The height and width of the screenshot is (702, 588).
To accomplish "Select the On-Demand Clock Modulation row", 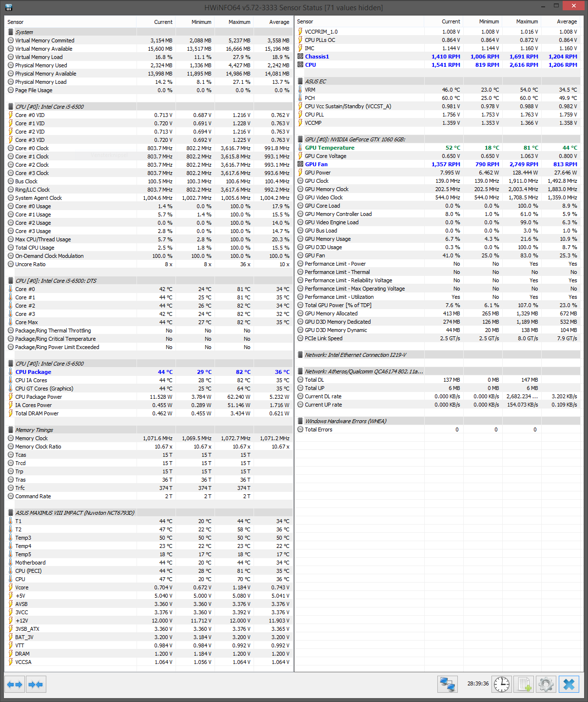I will point(148,256).
